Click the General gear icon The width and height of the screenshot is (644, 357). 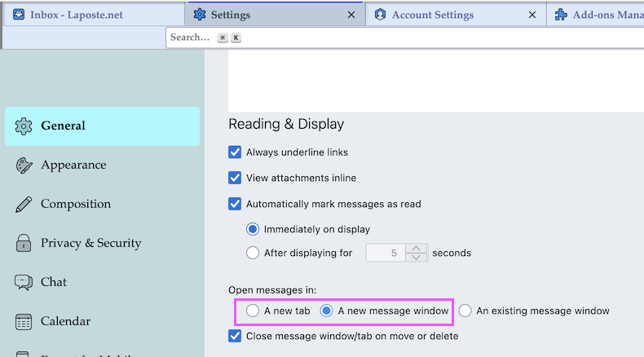[x=24, y=126]
